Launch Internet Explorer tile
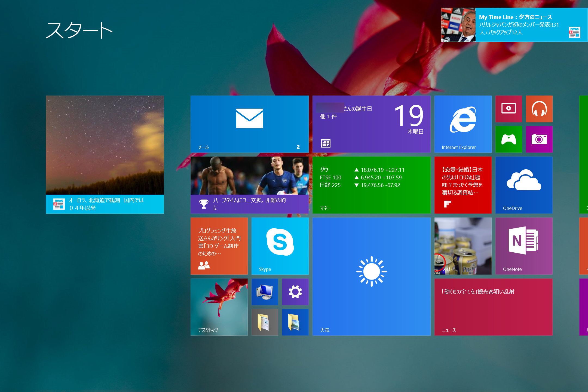Image resolution: width=588 pixels, height=392 pixels. [x=463, y=124]
